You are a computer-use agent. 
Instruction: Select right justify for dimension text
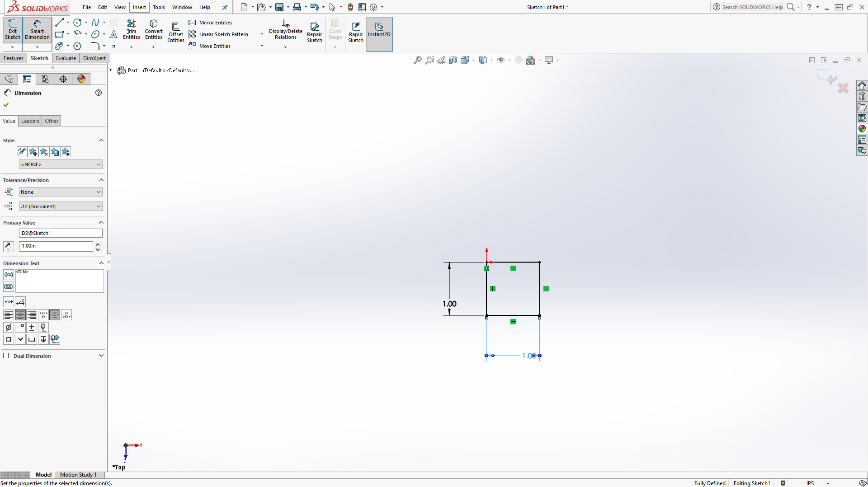(x=32, y=315)
